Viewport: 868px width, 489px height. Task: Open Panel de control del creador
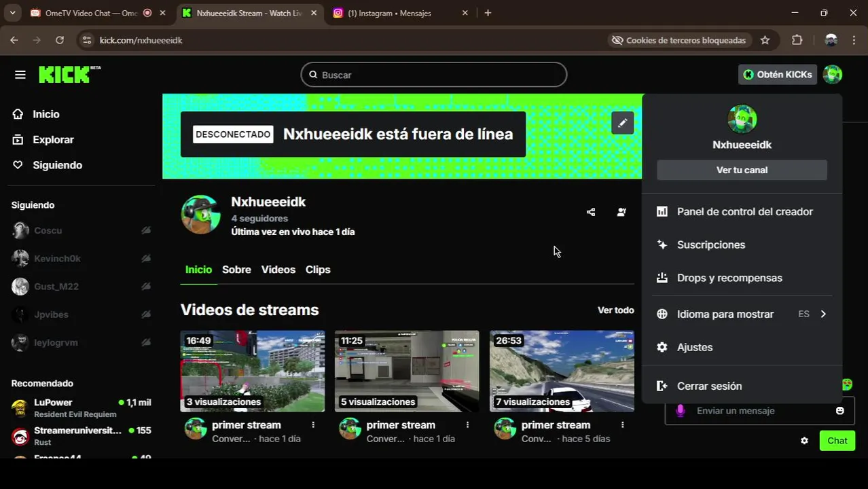(742, 212)
